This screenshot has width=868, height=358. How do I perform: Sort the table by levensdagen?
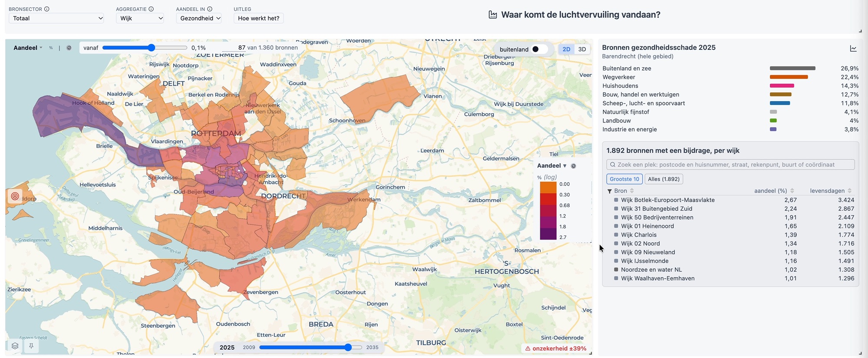click(x=831, y=191)
